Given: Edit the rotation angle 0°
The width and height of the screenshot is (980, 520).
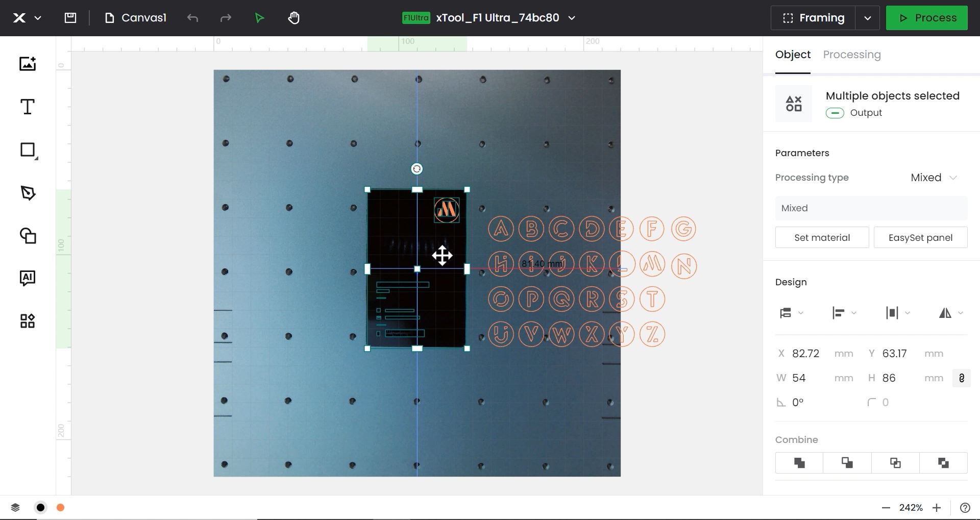Looking at the screenshot, I should pyautogui.click(x=798, y=403).
